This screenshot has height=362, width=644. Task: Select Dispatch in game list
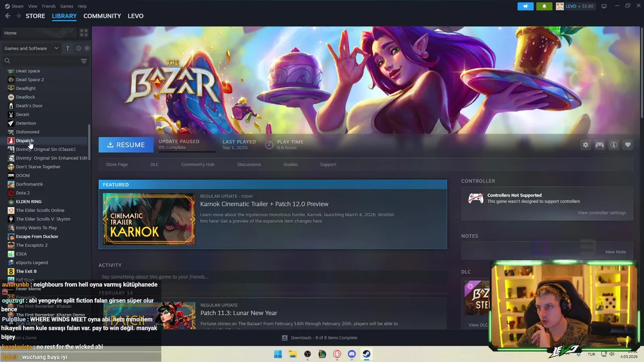(25, 141)
